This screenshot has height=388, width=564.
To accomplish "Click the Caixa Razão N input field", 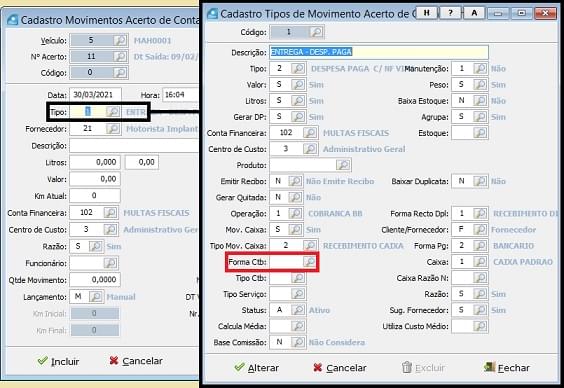I will pos(463,278).
